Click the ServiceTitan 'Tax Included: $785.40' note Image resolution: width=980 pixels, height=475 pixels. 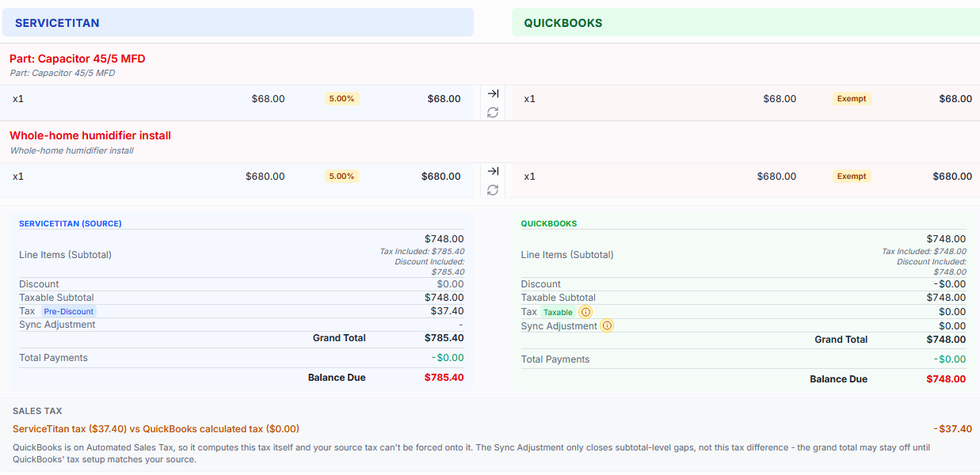[x=422, y=252]
